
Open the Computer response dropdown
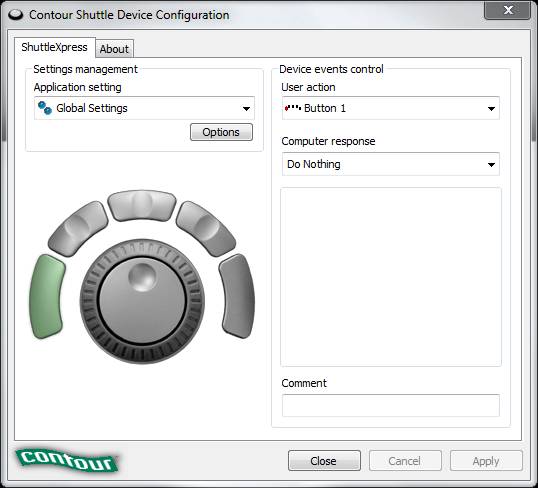(x=390, y=164)
